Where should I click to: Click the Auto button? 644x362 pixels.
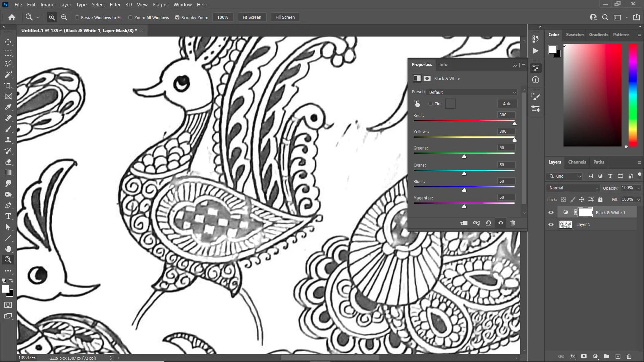point(507,104)
